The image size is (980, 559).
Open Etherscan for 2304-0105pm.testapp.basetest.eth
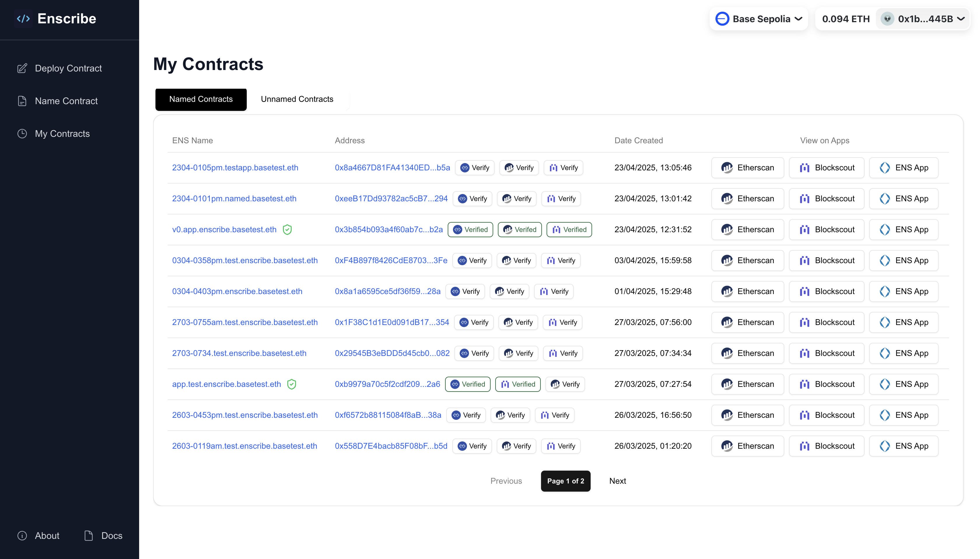pyautogui.click(x=748, y=168)
